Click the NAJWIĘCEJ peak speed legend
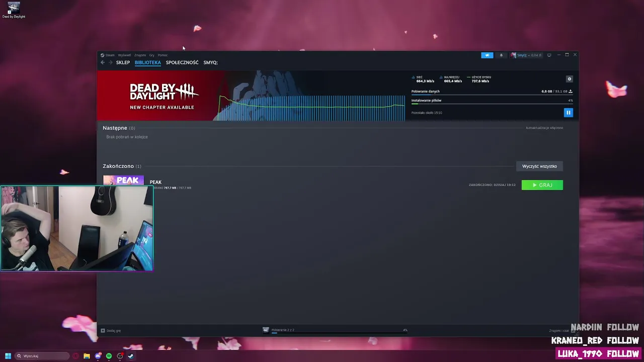 pyautogui.click(x=451, y=79)
